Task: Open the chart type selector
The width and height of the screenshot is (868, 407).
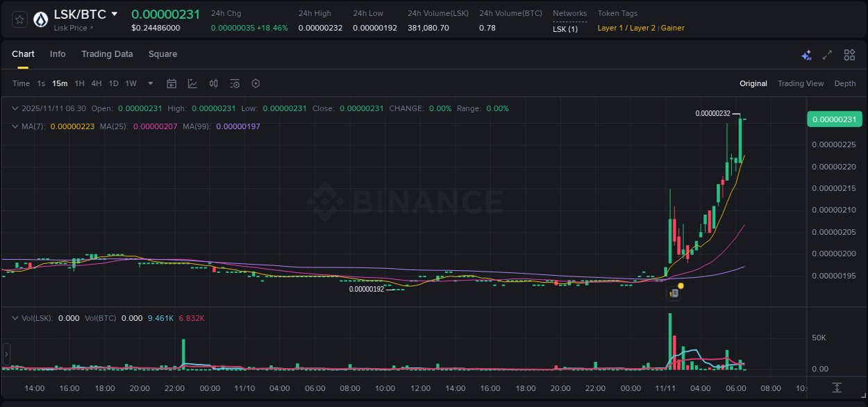Action: (x=192, y=83)
